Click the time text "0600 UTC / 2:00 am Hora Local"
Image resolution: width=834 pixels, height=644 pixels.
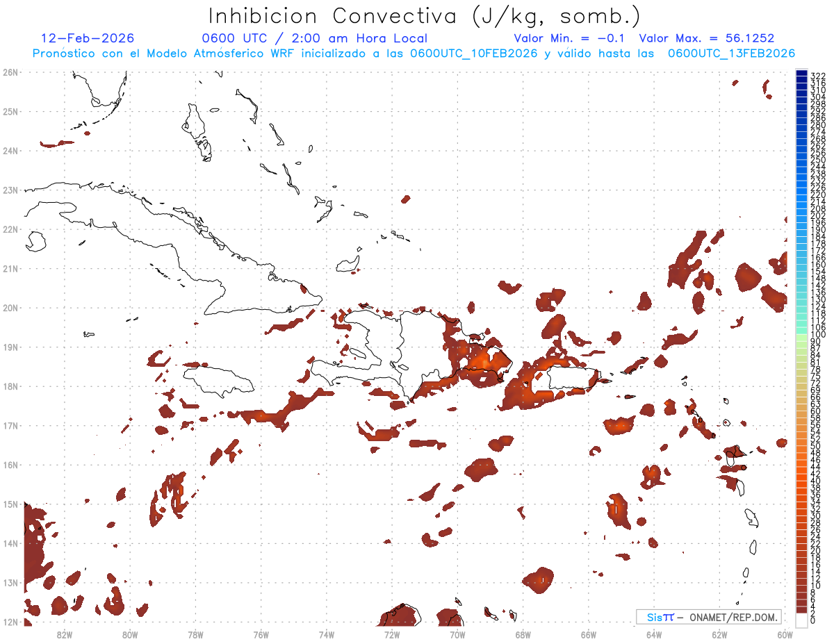tap(315, 38)
